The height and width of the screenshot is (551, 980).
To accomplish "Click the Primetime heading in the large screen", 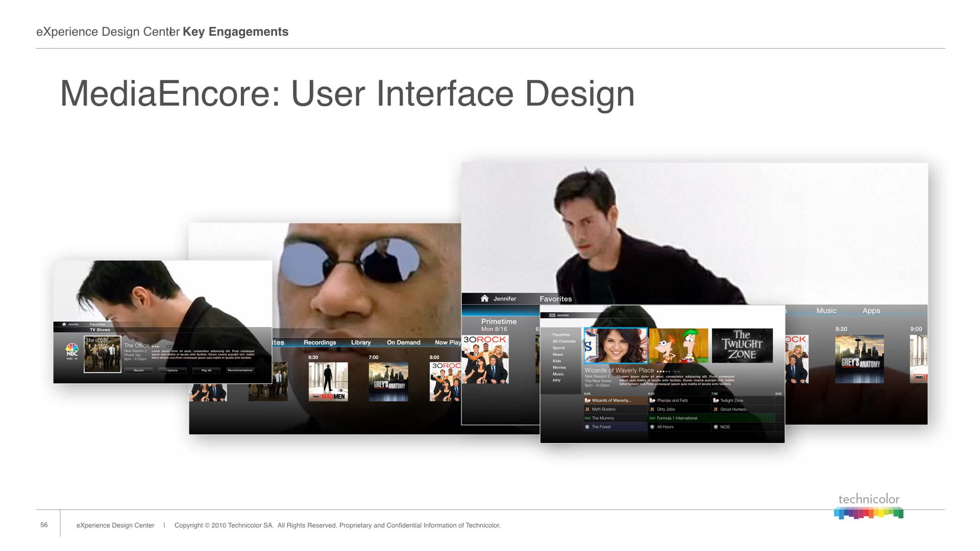I will click(499, 321).
